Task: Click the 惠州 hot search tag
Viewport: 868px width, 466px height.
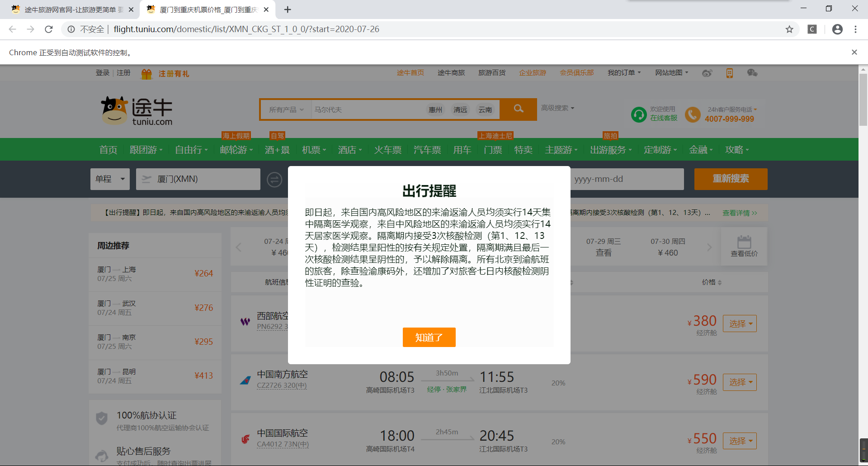Action: point(435,110)
